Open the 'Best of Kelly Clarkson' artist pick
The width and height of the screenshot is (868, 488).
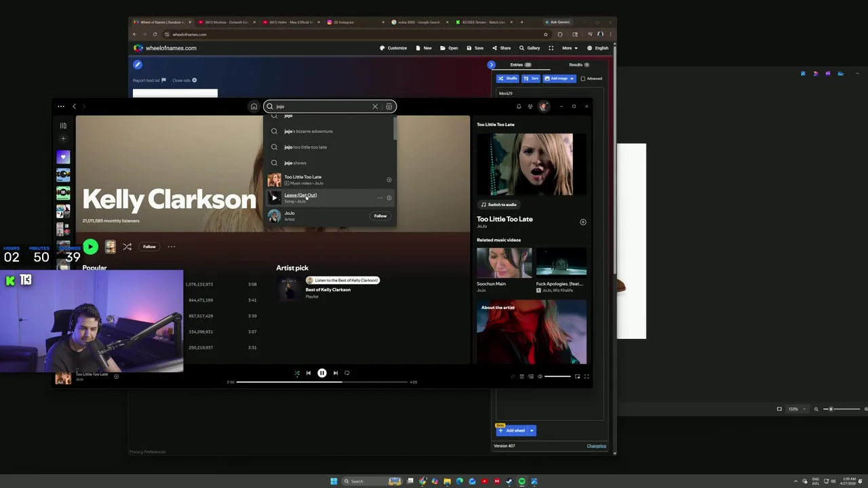tap(328, 290)
